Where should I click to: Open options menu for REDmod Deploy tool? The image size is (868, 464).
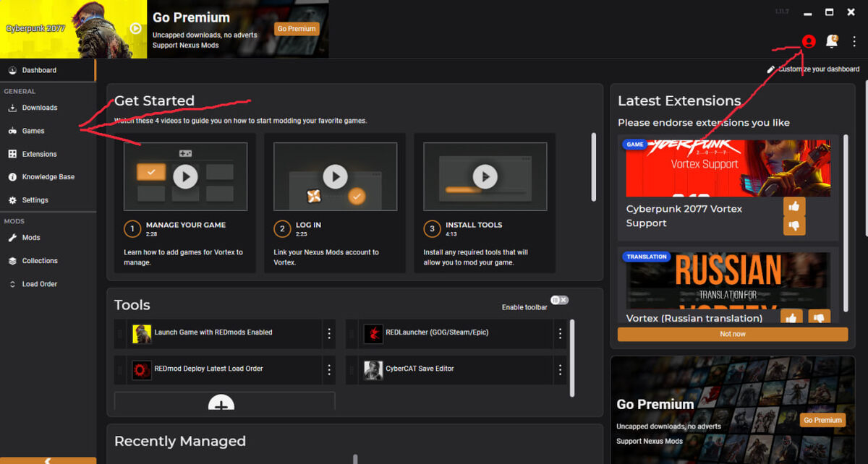tap(329, 369)
